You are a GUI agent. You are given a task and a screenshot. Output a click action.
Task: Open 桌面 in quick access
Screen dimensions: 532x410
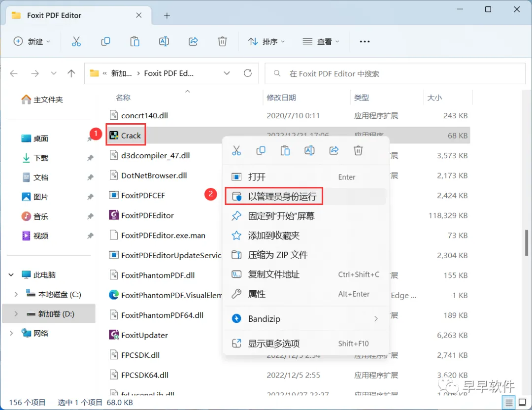coord(35,138)
